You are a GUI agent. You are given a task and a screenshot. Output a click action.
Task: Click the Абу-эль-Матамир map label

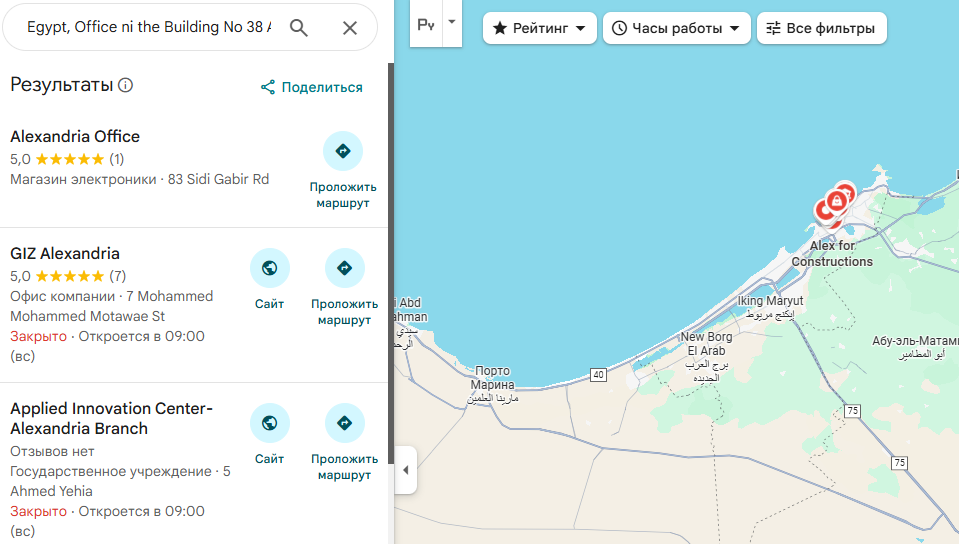916,347
